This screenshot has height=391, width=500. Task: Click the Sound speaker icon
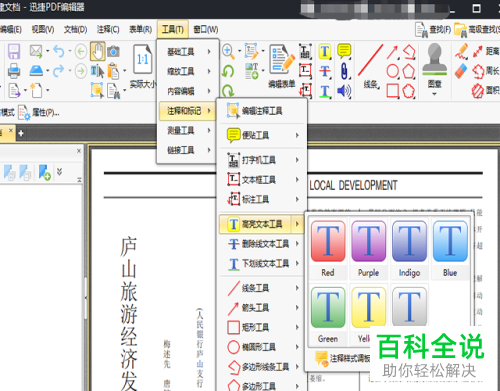[344, 91]
